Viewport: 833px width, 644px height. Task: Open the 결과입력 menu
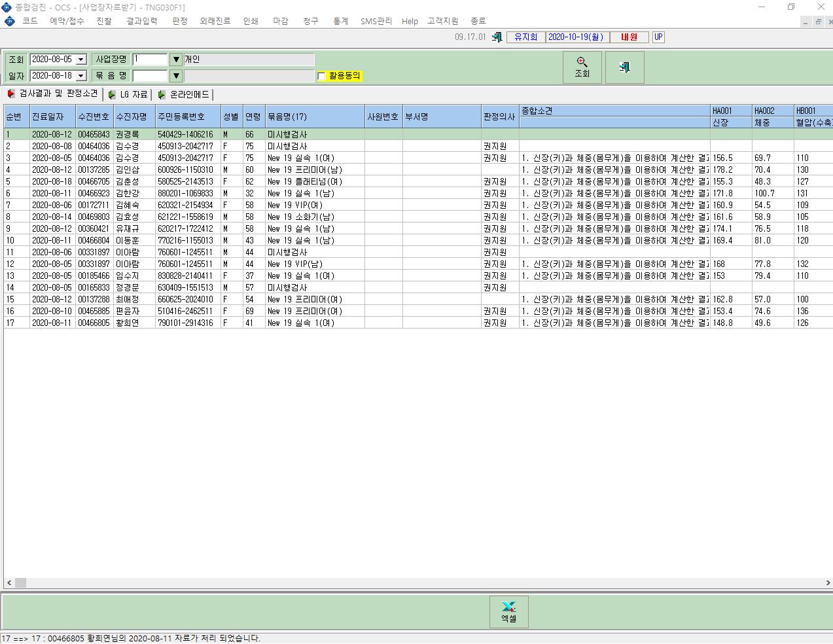[141, 21]
